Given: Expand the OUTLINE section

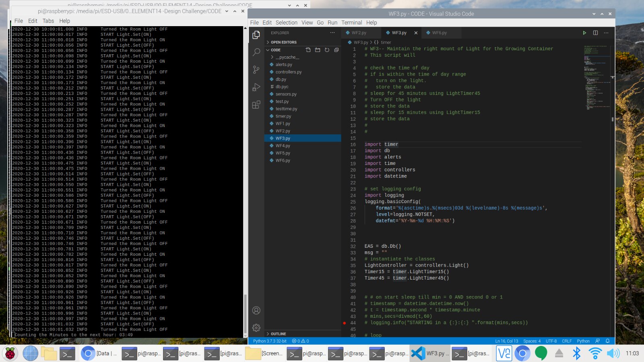Looking at the screenshot, I should [x=278, y=334].
